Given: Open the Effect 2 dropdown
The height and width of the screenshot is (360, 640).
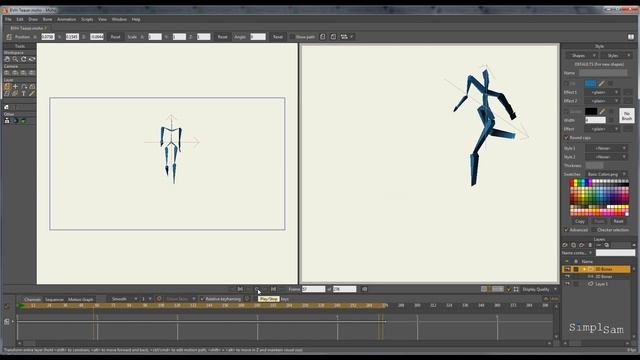Looking at the screenshot, I should pyautogui.click(x=602, y=101).
